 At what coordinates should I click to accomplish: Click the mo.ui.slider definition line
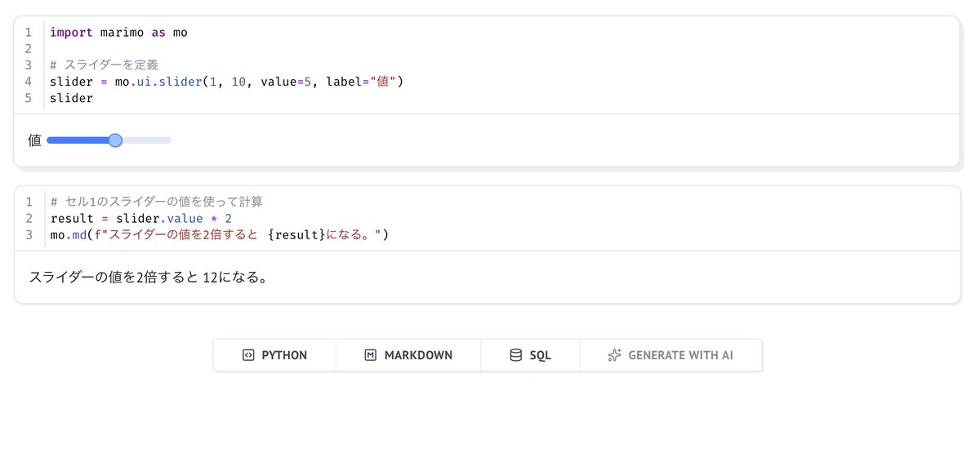pos(227,82)
